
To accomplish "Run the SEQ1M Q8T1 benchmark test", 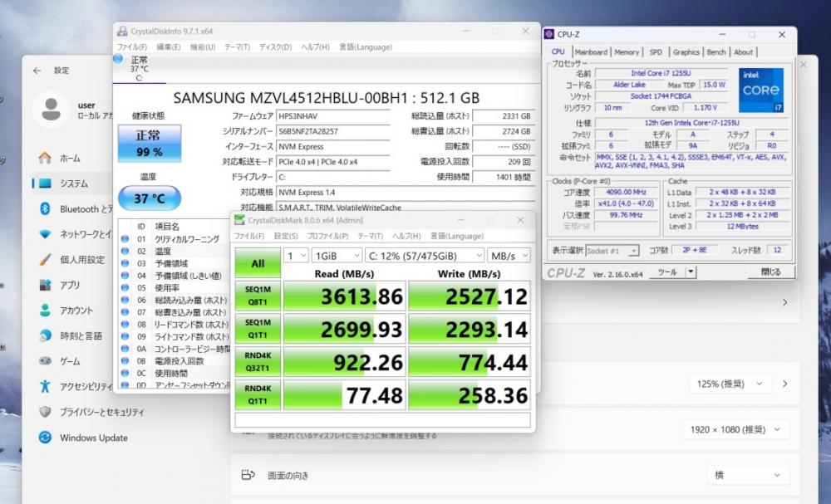I will pyautogui.click(x=257, y=295).
